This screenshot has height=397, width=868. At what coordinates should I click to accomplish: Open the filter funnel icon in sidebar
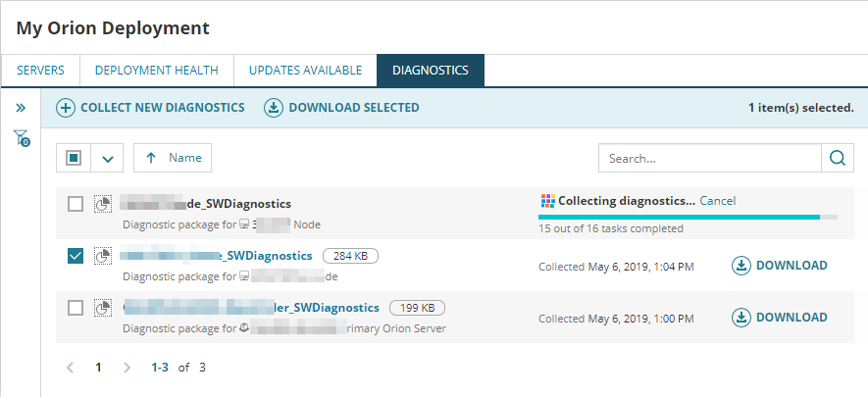[21, 138]
